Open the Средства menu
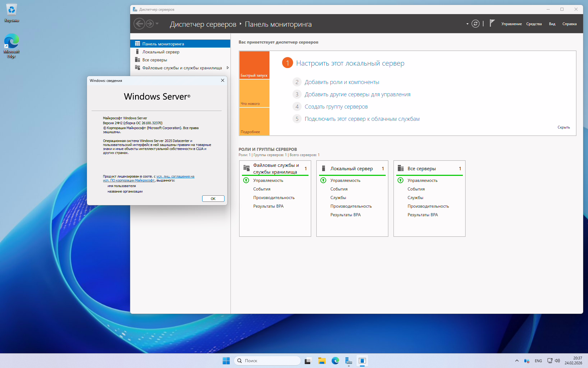 [x=534, y=24]
